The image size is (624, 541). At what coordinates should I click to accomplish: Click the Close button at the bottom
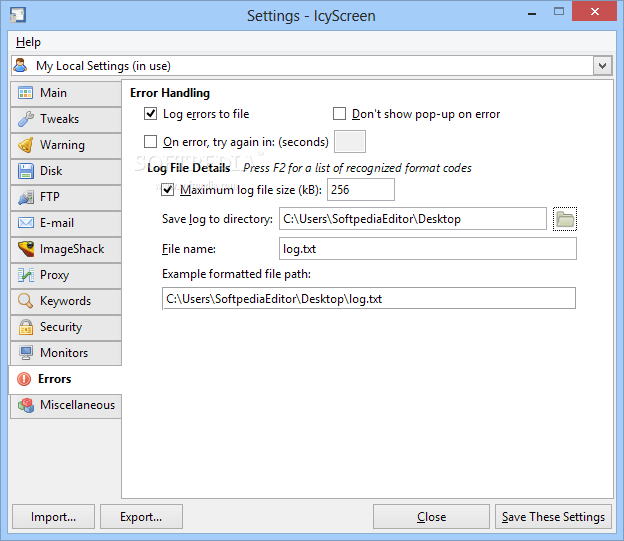click(x=431, y=517)
